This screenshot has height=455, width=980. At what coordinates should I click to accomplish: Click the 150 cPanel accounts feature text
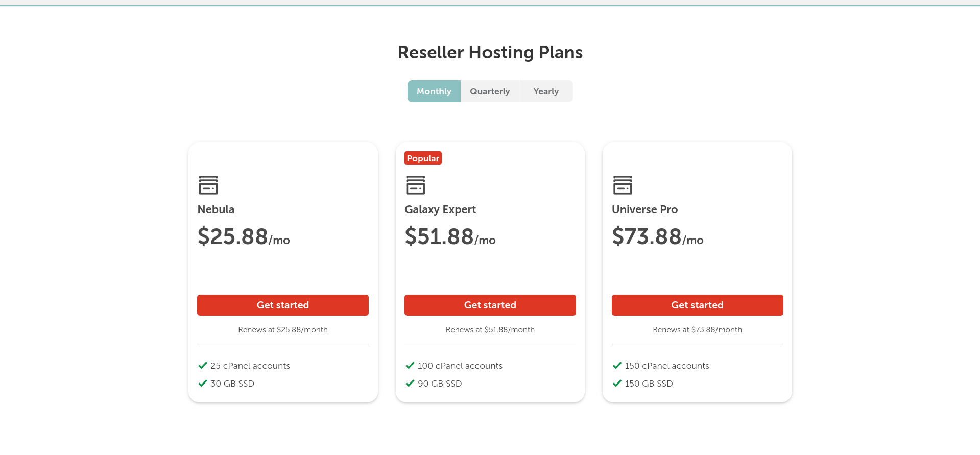pyautogui.click(x=667, y=366)
